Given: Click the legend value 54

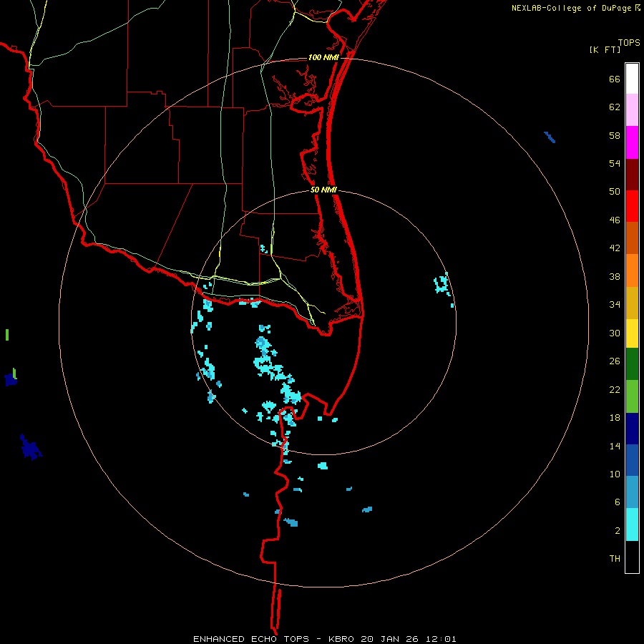Looking at the screenshot, I should click(615, 163).
